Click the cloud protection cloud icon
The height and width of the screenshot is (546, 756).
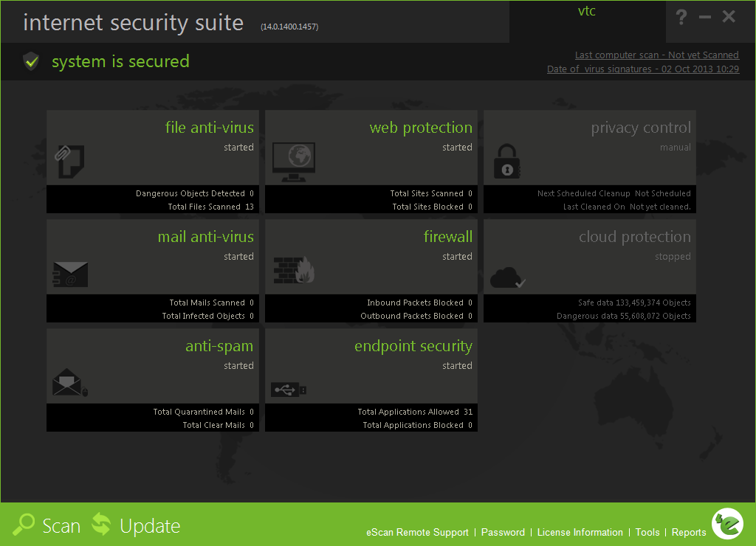click(508, 277)
